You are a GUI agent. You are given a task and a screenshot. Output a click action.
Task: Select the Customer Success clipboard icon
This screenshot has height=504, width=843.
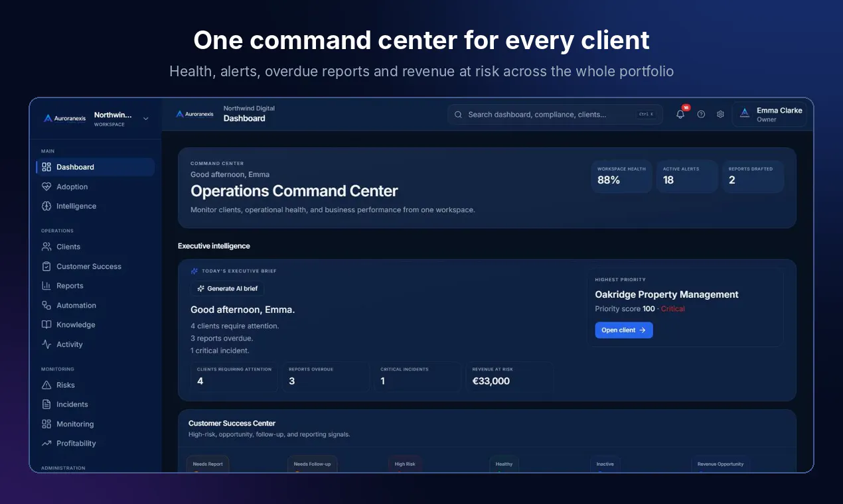[46, 267]
